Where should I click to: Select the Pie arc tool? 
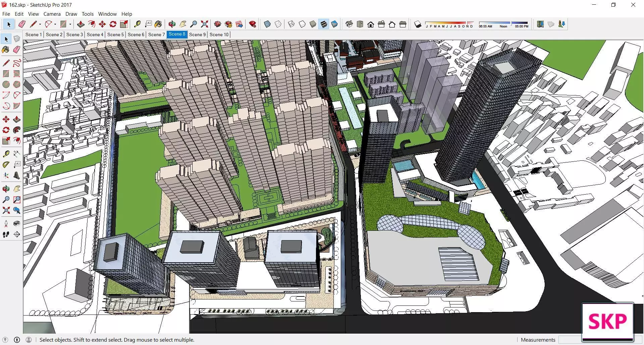pyautogui.click(x=17, y=106)
